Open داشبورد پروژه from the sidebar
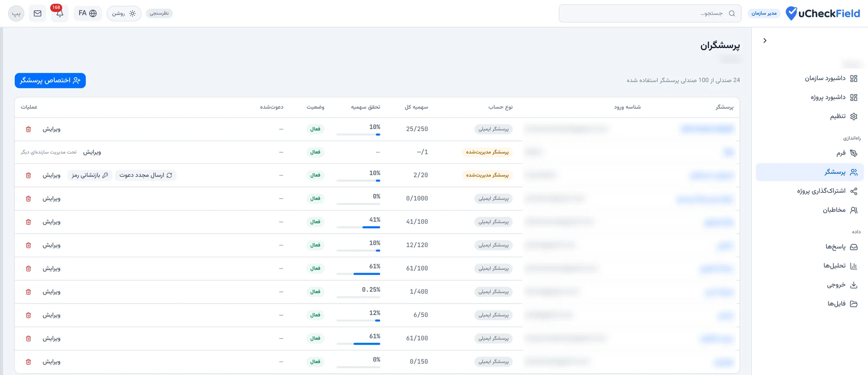Screen dimensions: 868x375 pyautogui.click(x=810, y=98)
